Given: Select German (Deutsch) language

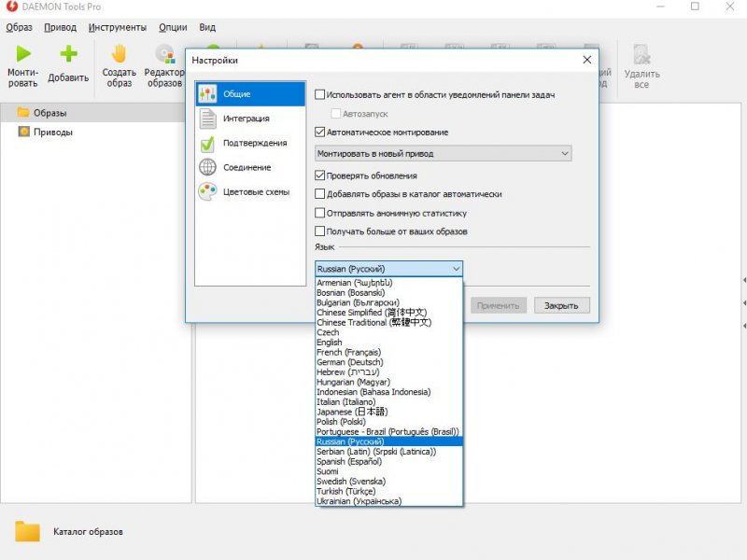Looking at the screenshot, I should click(x=388, y=362).
